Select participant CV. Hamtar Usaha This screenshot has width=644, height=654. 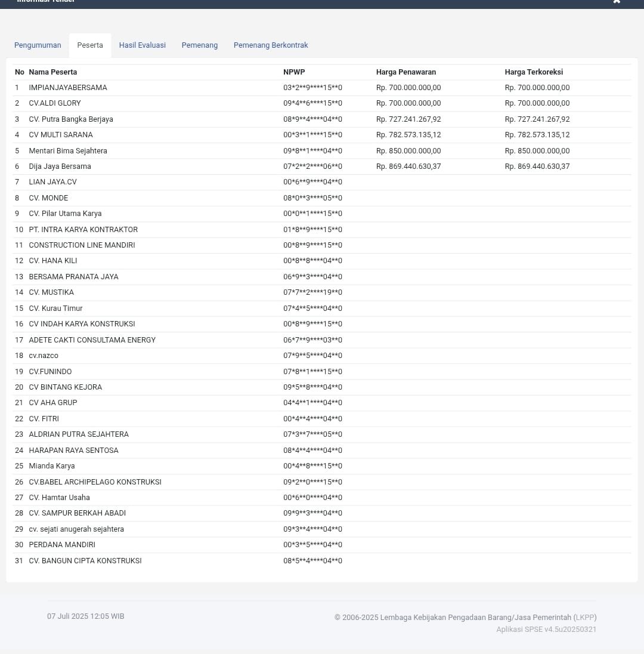pos(59,498)
